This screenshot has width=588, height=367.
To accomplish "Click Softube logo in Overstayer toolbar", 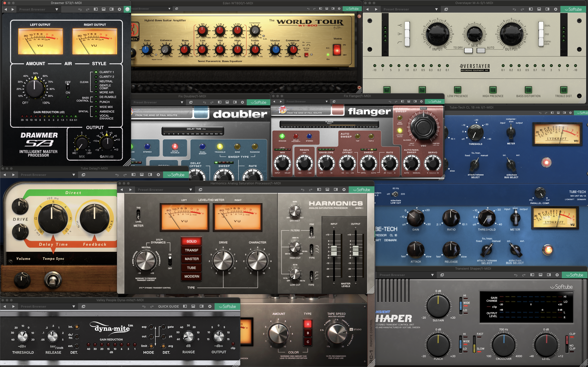I will 573,9.
